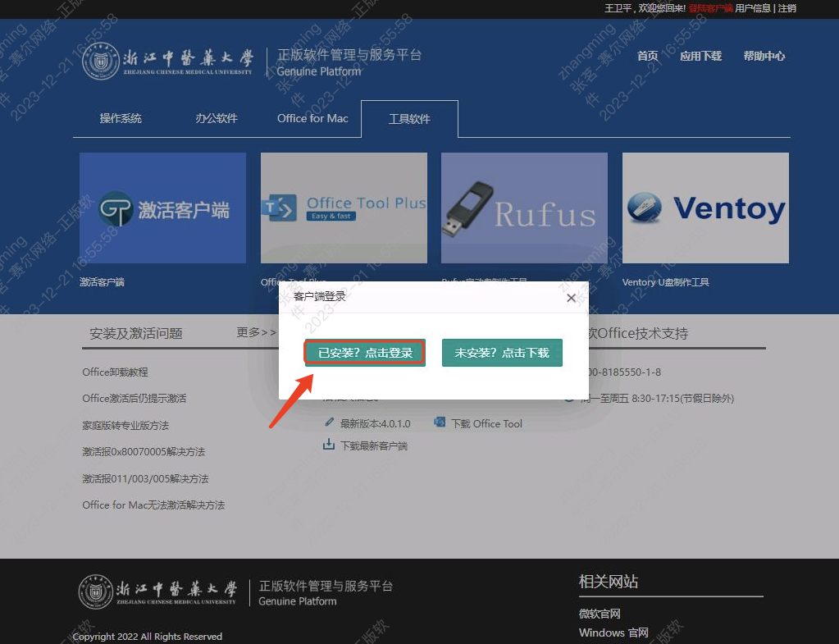Click the red 登陆客户端 link

710,8
